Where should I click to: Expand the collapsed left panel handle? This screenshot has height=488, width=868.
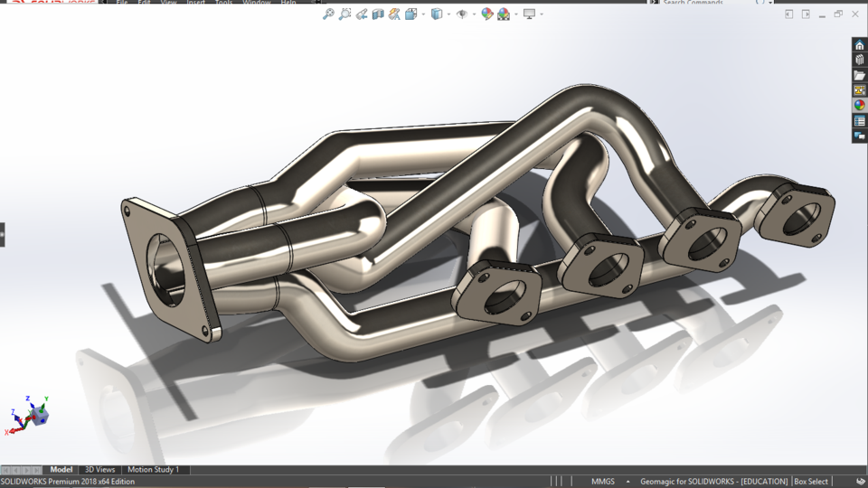(x=2, y=235)
